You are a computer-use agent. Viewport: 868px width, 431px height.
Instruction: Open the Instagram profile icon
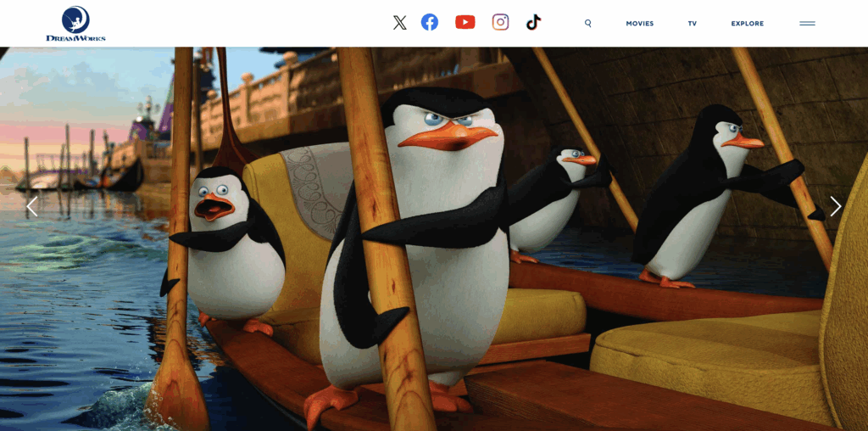pos(500,22)
